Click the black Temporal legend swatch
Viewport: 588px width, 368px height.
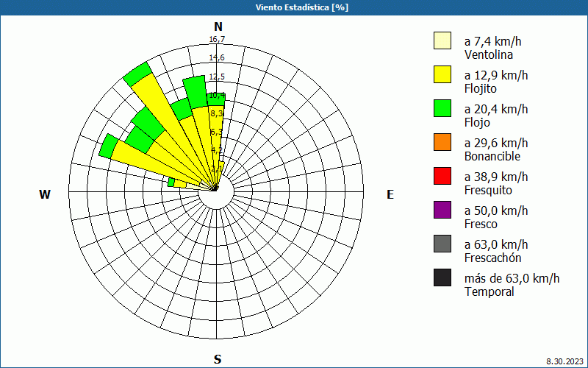point(442,277)
